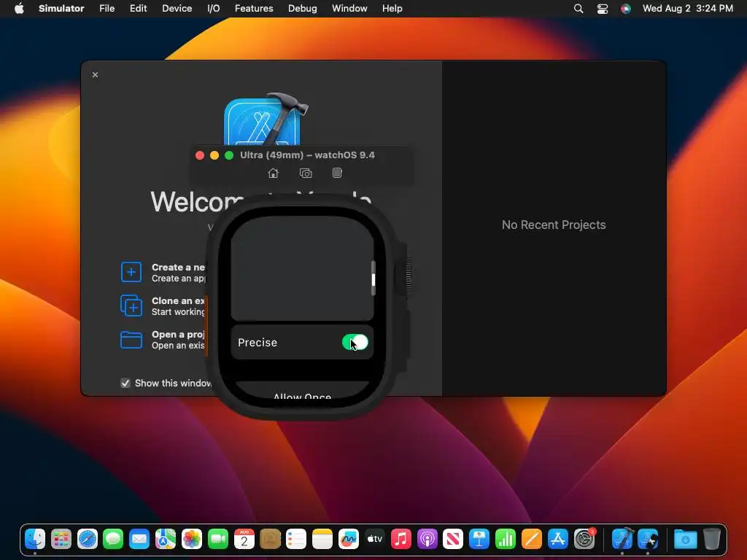The height and width of the screenshot is (560, 747).
Task: Open Photos from the Dock
Action: 192,539
